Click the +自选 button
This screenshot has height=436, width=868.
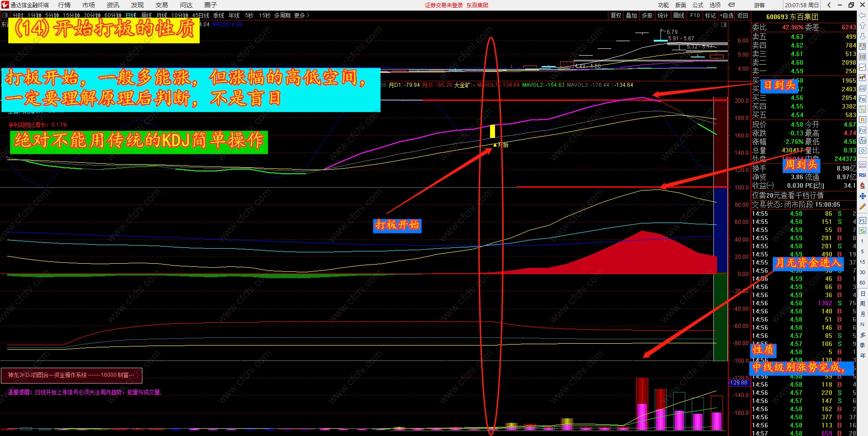point(726,15)
